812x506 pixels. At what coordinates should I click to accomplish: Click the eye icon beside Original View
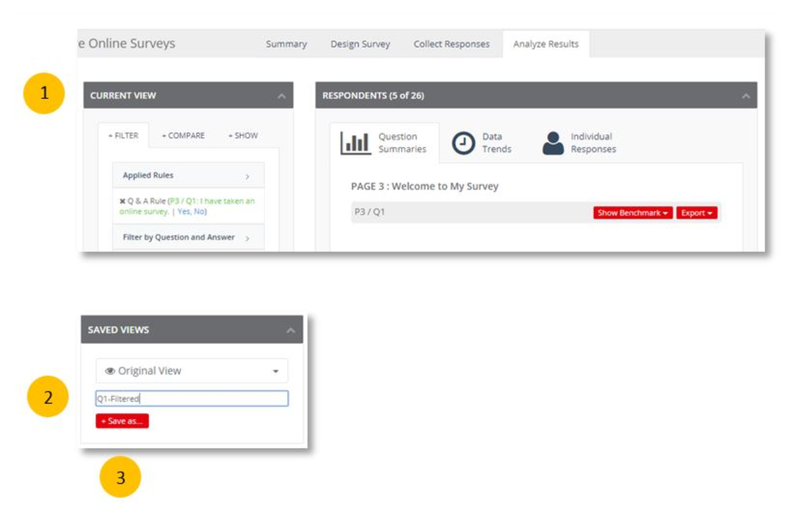coord(110,371)
